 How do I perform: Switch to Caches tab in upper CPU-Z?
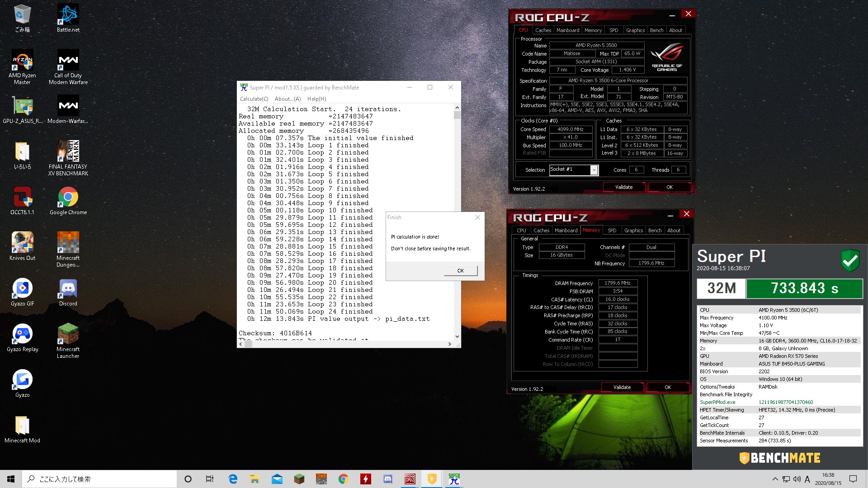click(x=543, y=30)
